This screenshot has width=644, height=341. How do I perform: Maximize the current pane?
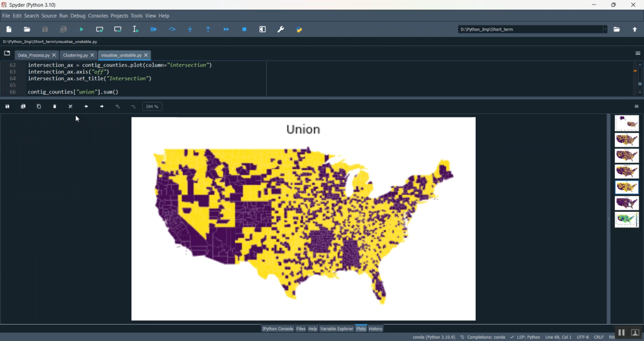263,30
